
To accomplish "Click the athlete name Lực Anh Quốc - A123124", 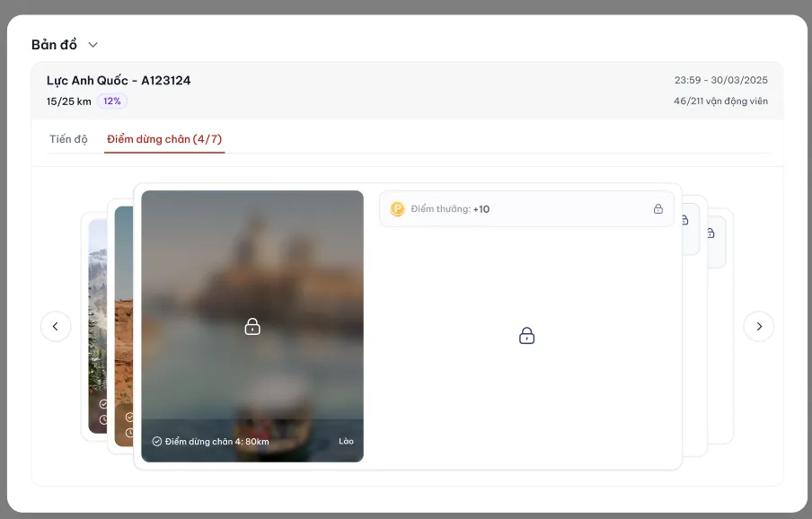I will pos(119,81).
